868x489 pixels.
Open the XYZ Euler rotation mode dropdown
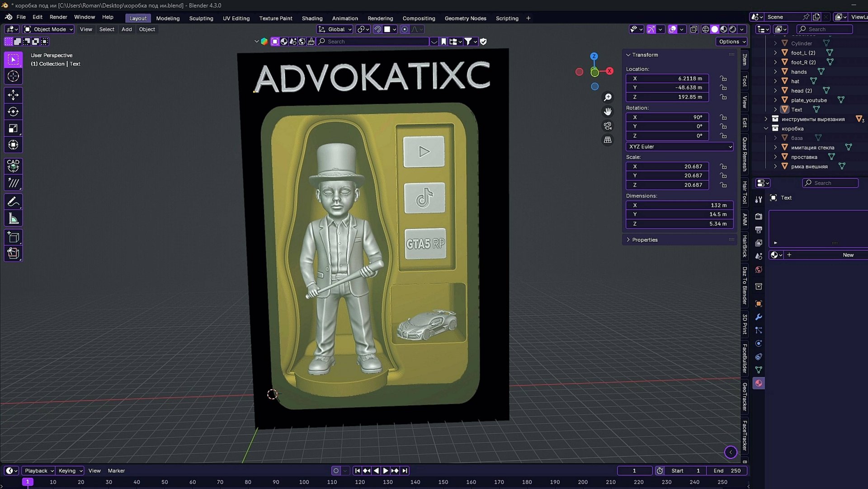coord(679,147)
